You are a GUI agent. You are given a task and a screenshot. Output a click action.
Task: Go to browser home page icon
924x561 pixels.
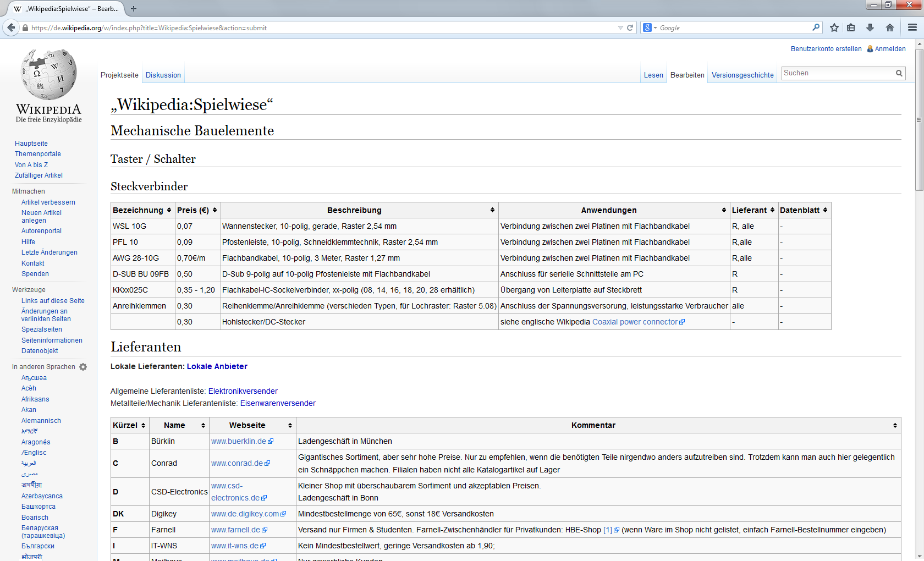point(890,28)
